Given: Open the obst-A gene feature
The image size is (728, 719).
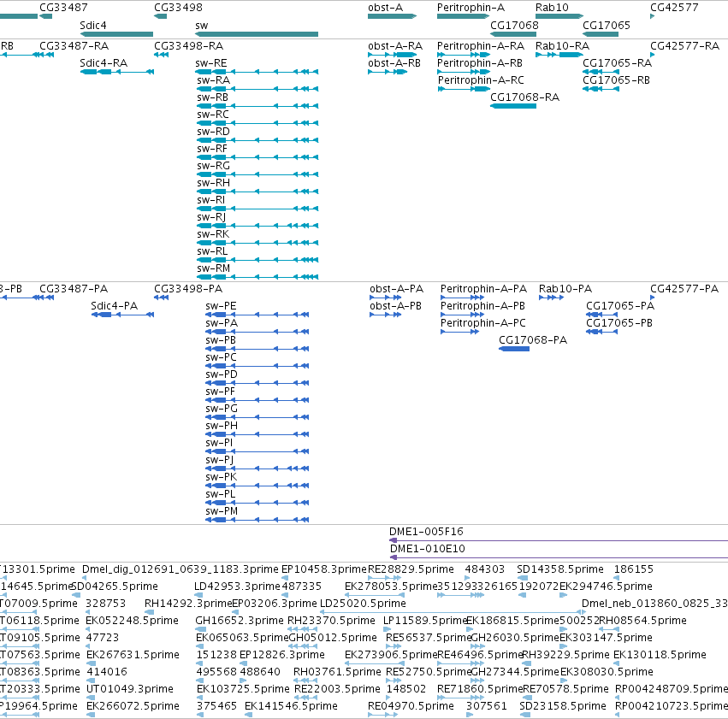Looking at the screenshot, I should (393, 16).
